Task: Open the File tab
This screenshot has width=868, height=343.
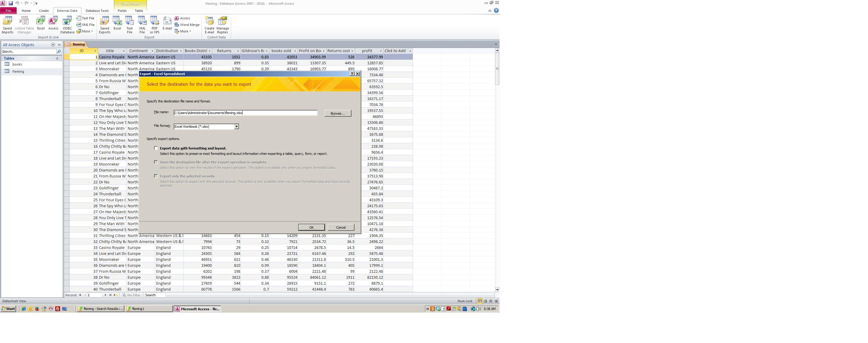Action: tap(8, 11)
